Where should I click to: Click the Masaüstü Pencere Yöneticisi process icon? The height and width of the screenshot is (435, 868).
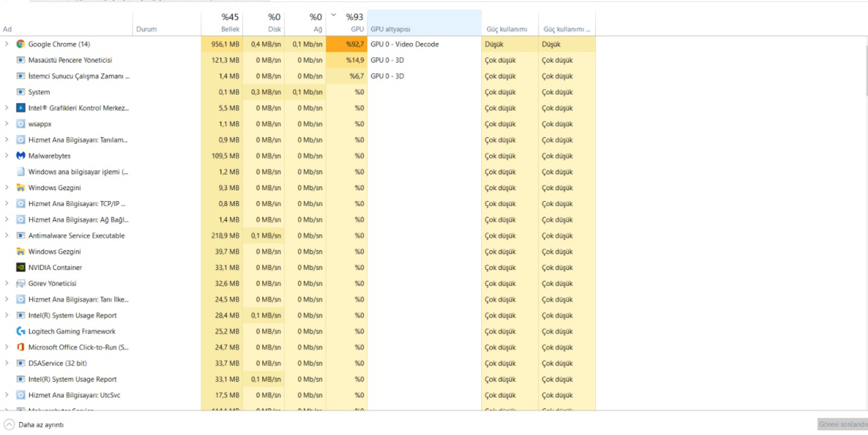(20, 60)
